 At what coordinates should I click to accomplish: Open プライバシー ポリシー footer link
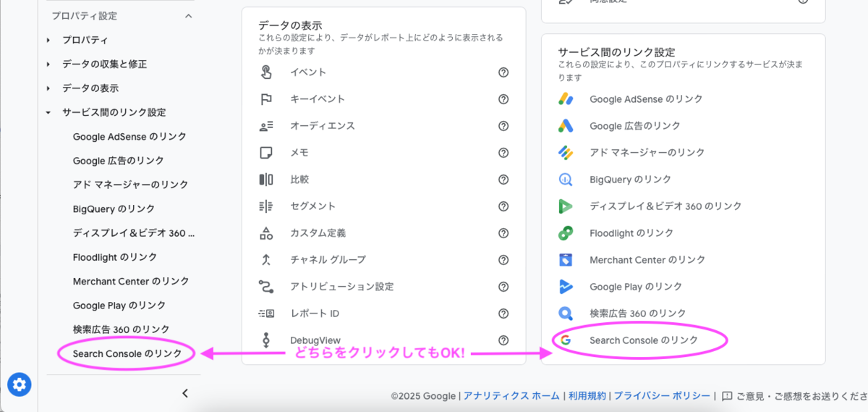tap(662, 396)
